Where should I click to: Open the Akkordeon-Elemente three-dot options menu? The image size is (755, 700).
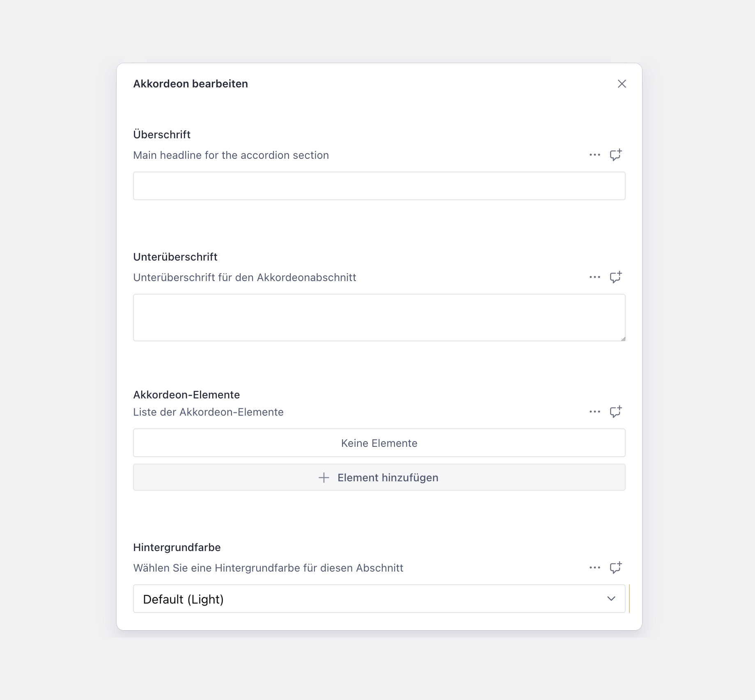[x=594, y=412]
